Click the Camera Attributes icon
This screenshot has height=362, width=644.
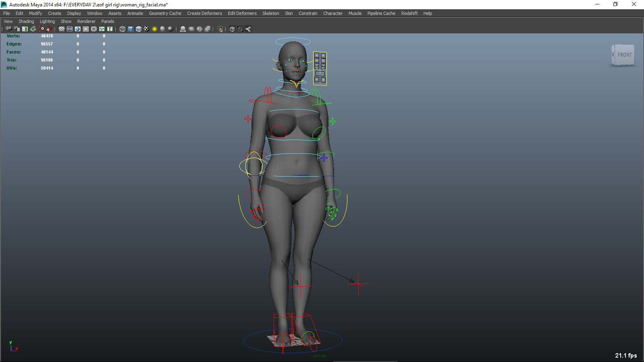17,29
